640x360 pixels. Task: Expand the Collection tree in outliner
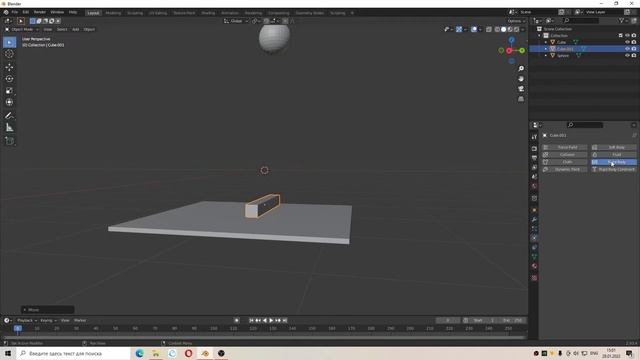tap(540, 36)
